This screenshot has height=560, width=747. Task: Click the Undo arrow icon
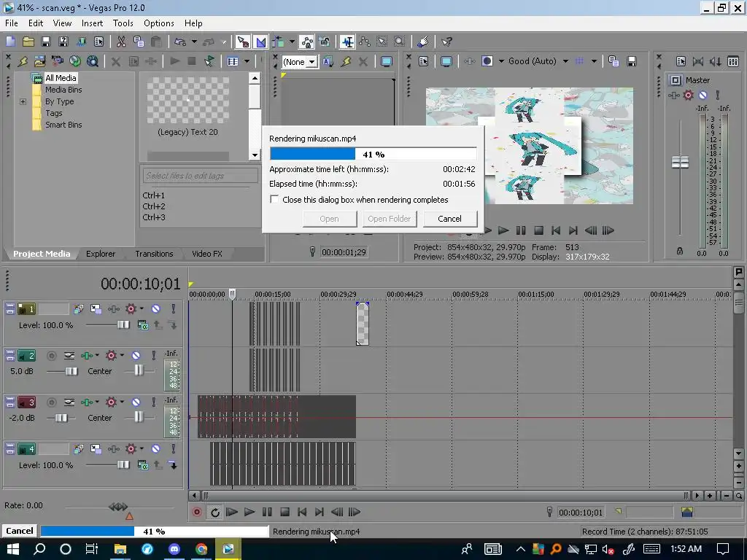180,42
